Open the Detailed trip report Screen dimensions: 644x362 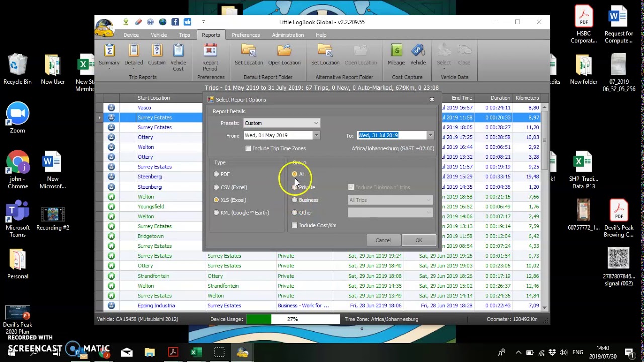click(x=134, y=55)
